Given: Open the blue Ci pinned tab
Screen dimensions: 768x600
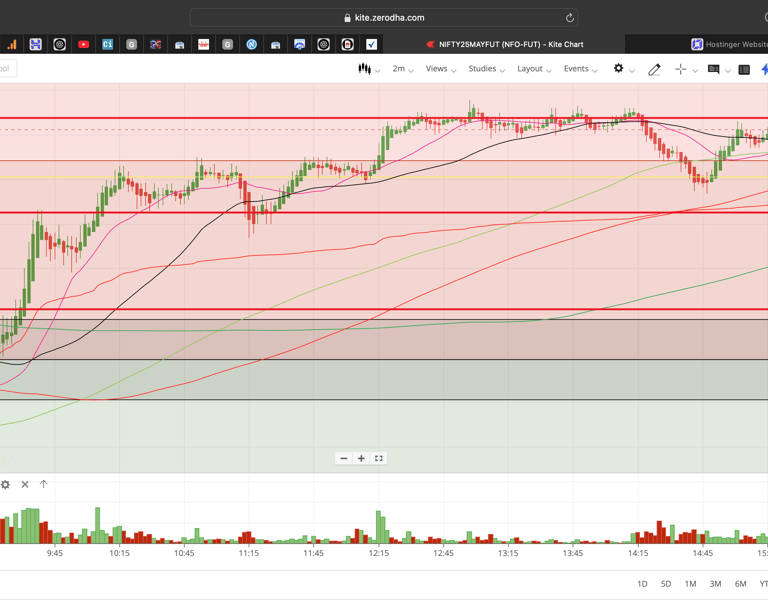Looking at the screenshot, I should [107, 45].
